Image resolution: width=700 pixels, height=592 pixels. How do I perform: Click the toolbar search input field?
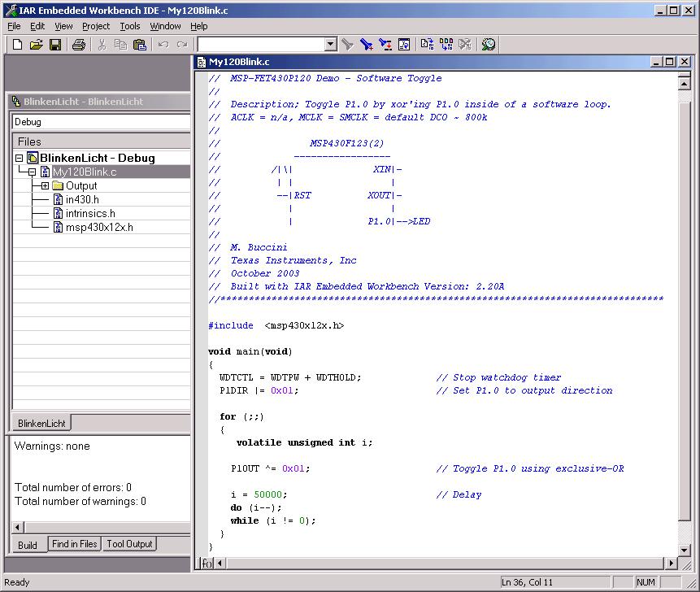(261, 44)
